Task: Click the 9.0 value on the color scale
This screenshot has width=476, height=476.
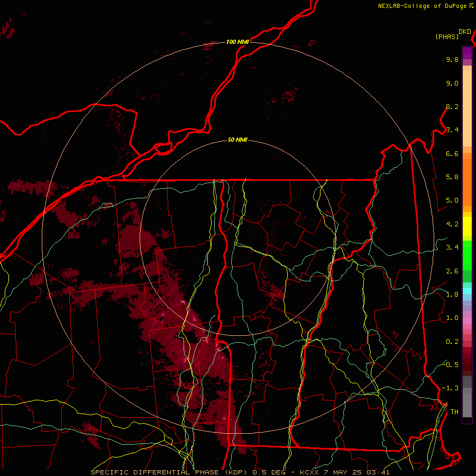Action: (452, 83)
